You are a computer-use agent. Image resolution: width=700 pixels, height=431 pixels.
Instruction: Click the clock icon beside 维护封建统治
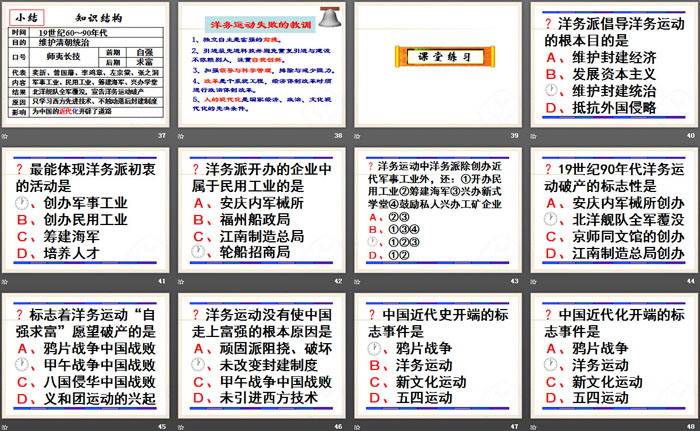[x=552, y=91]
